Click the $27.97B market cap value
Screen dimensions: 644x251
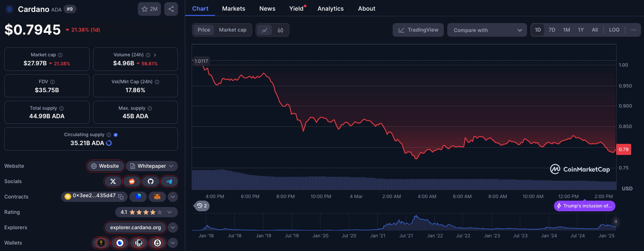[x=35, y=63]
